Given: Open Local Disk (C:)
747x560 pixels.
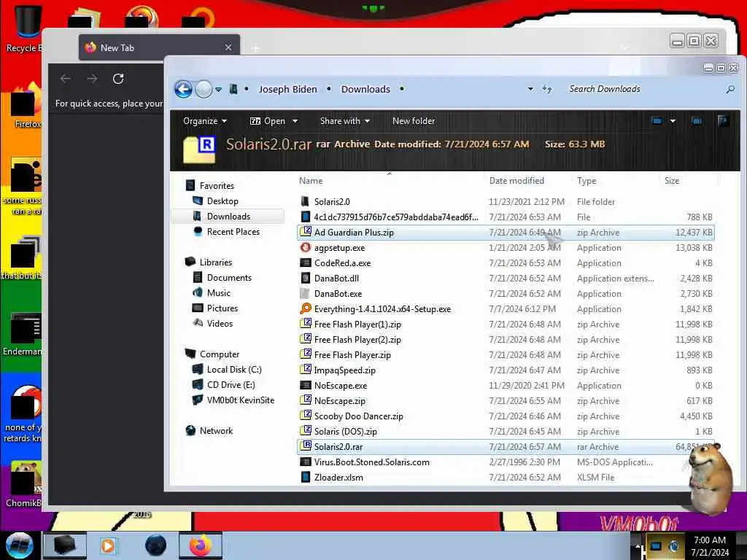Looking at the screenshot, I should (x=234, y=370).
